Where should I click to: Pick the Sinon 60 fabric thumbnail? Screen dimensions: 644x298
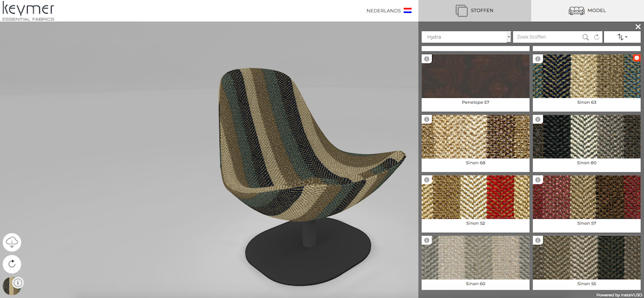pyautogui.click(x=476, y=257)
